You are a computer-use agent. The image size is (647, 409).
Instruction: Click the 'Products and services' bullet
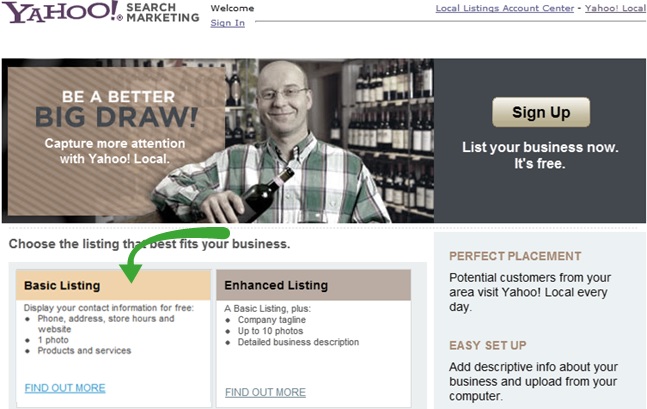coord(84,351)
